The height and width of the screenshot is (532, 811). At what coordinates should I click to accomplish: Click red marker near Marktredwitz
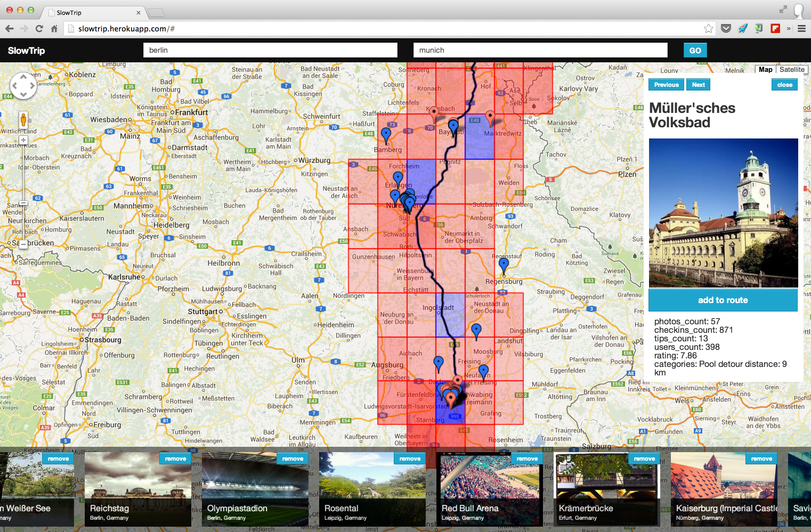coord(490,118)
